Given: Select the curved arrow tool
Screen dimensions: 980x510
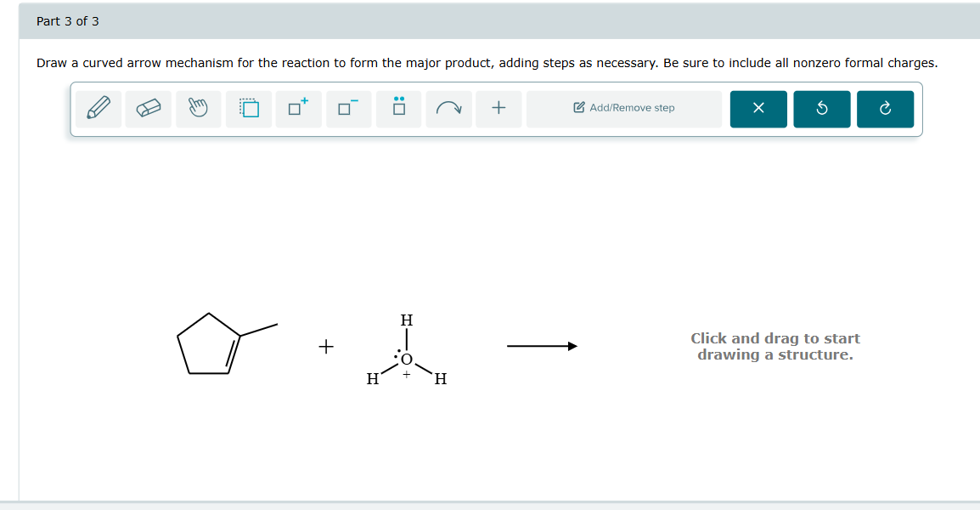Looking at the screenshot, I should click(x=448, y=108).
